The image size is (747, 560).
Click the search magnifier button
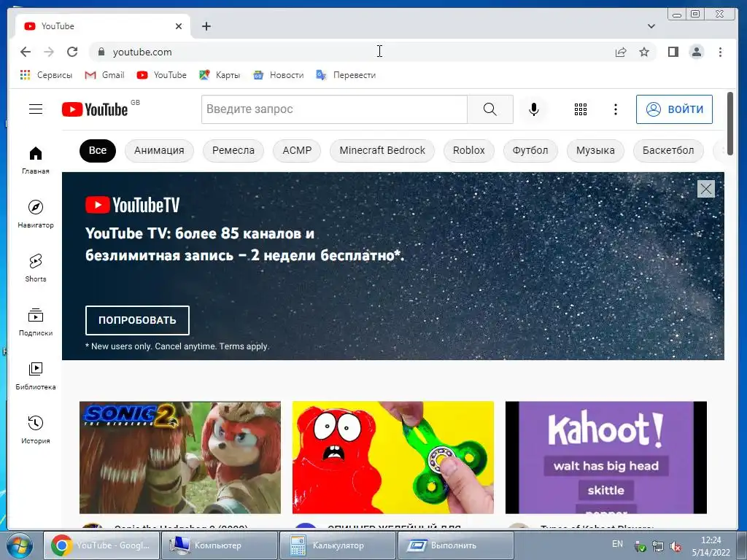tap(489, 109)
